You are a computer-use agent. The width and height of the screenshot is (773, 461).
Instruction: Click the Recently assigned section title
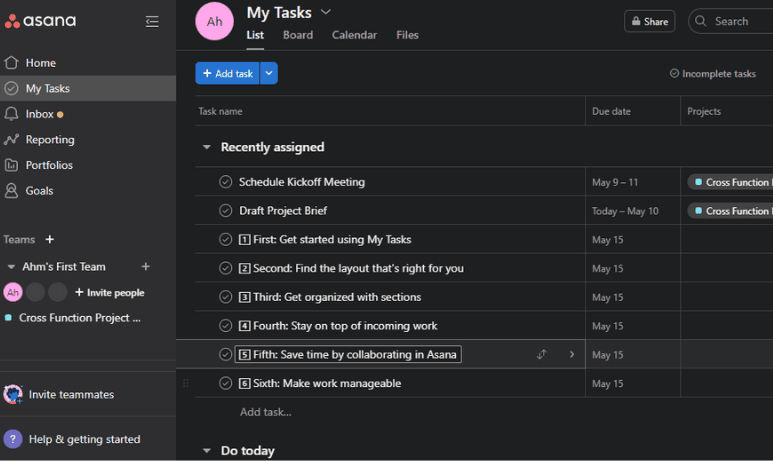272,147
